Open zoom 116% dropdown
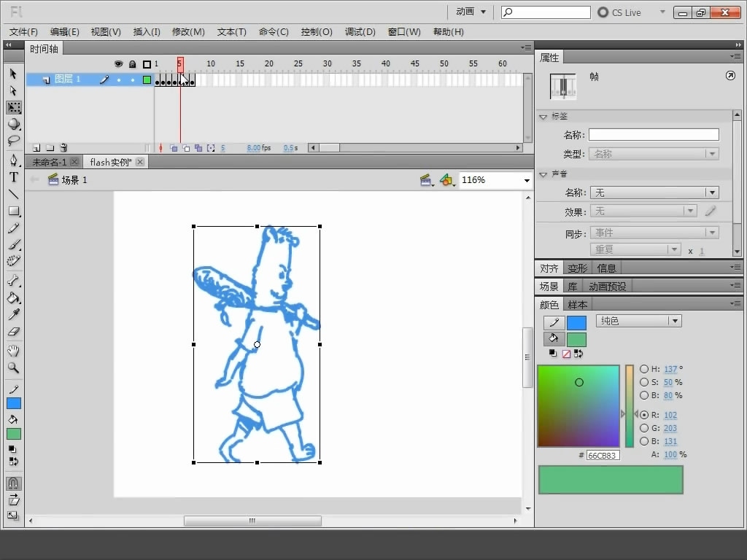Screen dimensions: 747x560 click(527, 180)
